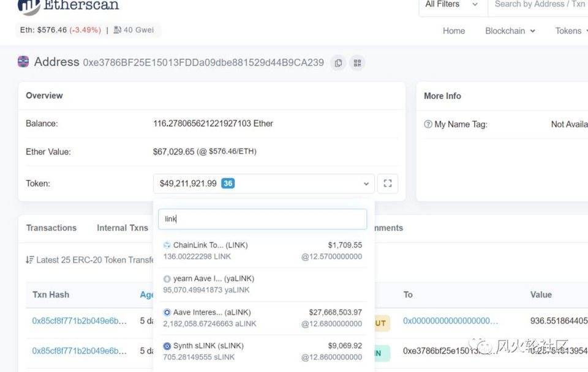
Task: Click the Aave Interest aLINK token icon
Action: click(167, 313)
